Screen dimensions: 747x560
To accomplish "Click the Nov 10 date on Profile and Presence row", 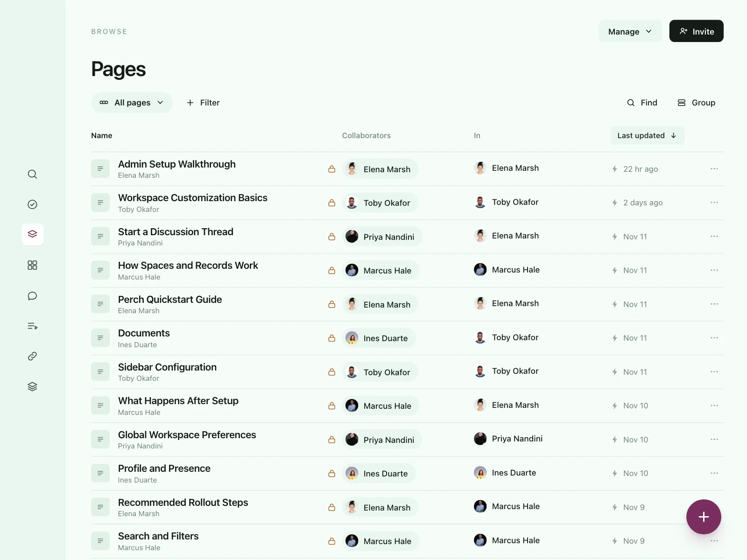I will coord(636,473).
